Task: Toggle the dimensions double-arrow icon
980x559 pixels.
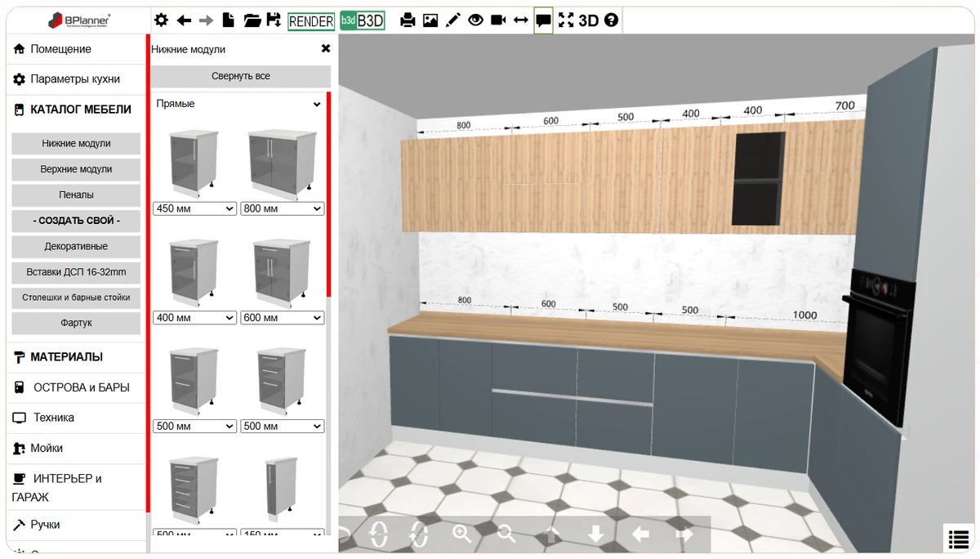Action: click(x=521, y=20)
